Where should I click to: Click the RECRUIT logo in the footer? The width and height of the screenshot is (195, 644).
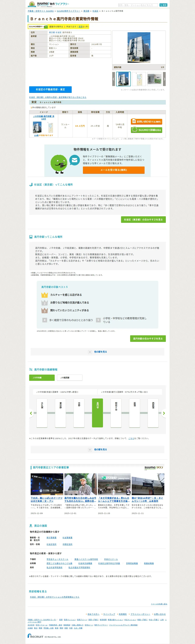pyautogui.click(x=35, y=636)
